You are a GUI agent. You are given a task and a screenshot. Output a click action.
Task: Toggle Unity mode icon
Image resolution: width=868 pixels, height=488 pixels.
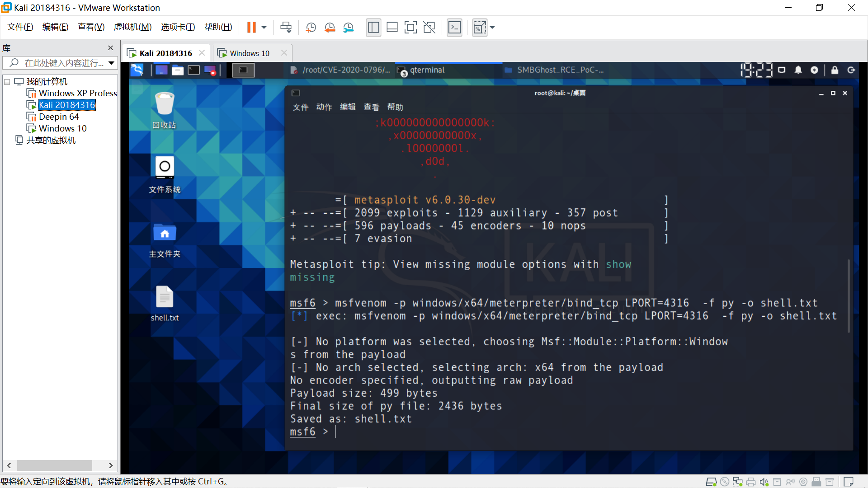pyautogui.click(x=429, y=28)
